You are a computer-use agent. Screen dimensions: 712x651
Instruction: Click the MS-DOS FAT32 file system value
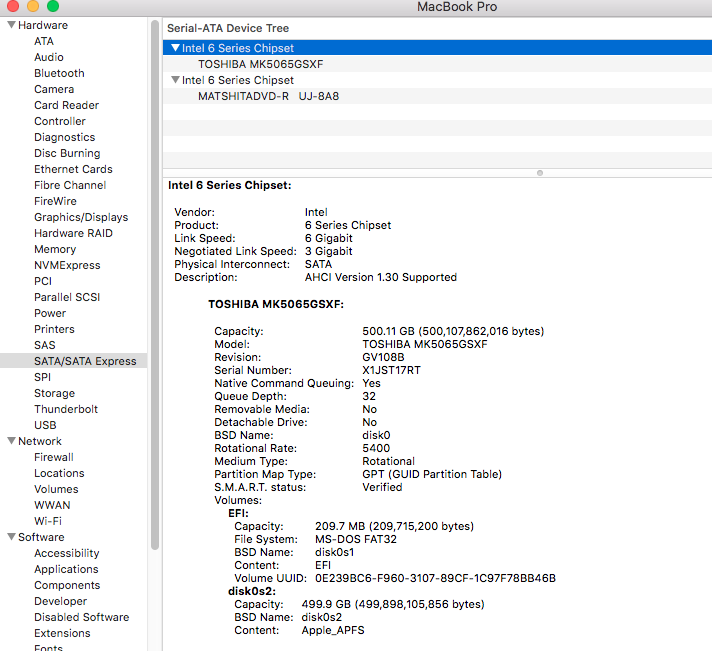pyautogui.click(x=356, y=539)
